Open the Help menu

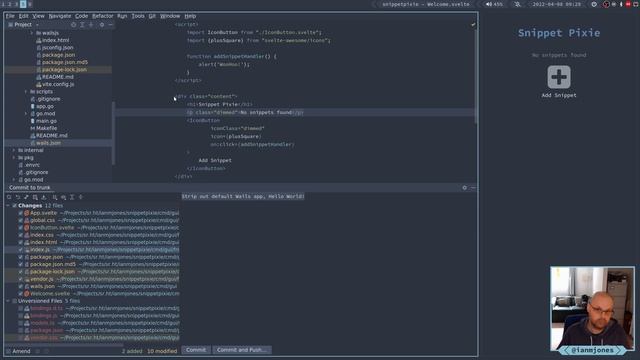[x=190, y=16]
